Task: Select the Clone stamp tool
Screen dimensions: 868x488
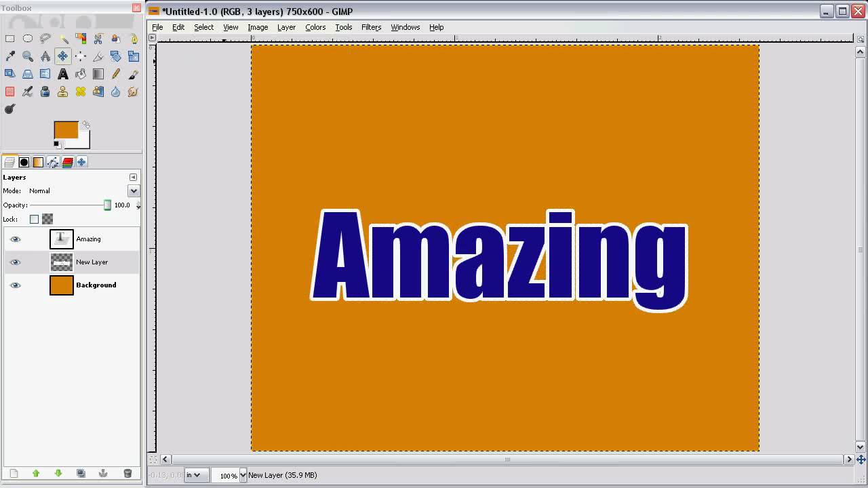Action: click(x=63, y=91)
